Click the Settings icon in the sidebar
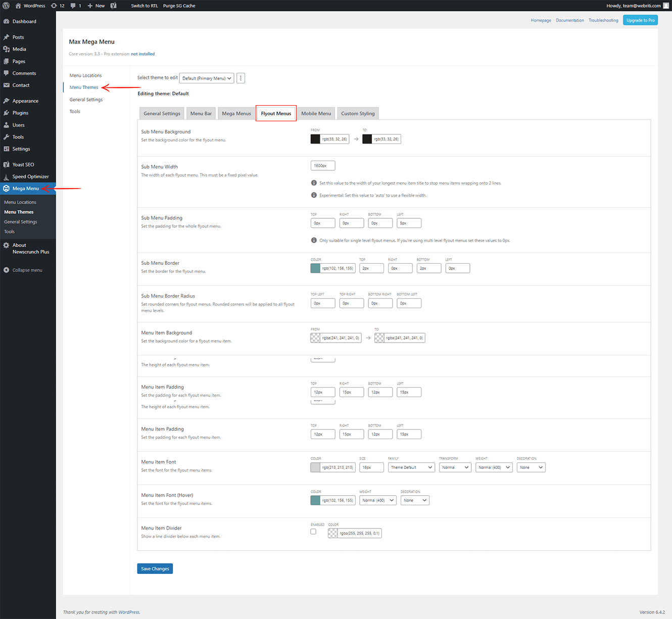This screenshot has height=619, width=672. (x=7, y=149)
